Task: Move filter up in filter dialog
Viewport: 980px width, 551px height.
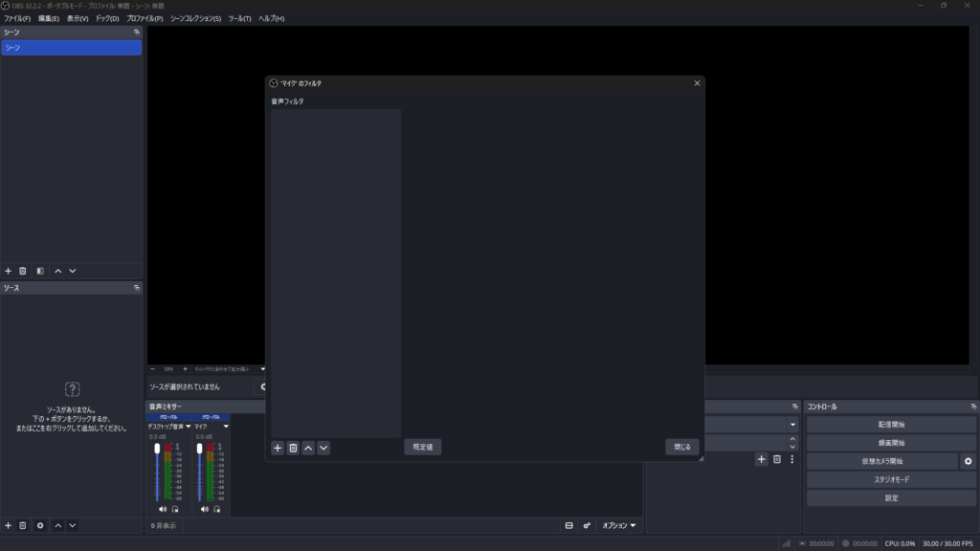Action: [308, 448]
